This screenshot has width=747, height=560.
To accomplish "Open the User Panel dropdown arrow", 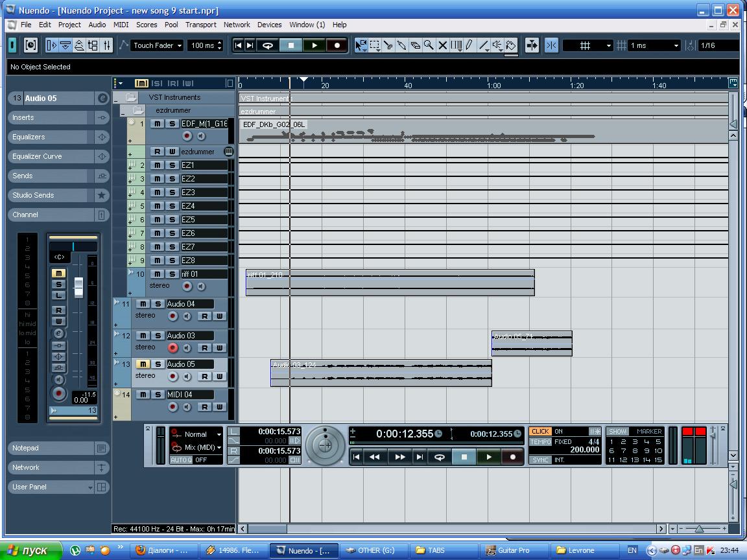I will coord(90,487).
